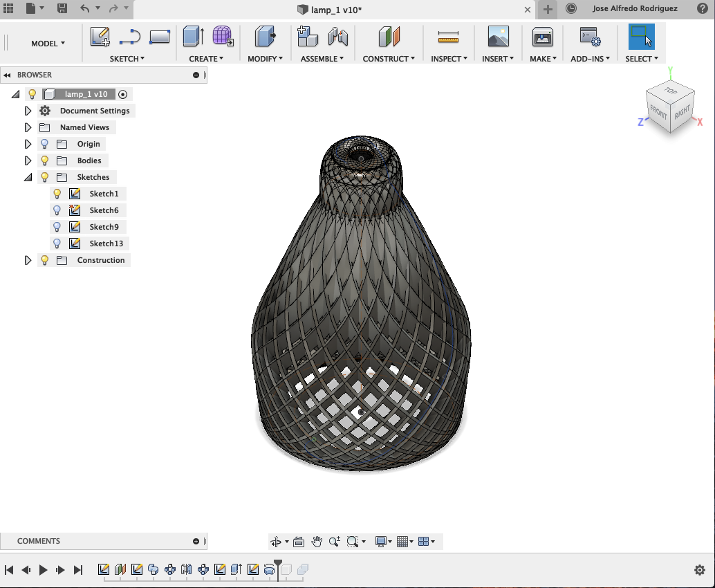Click the 3D Print make icon
Viewport: 715px width, 588px height.
(x=543, y=37)
